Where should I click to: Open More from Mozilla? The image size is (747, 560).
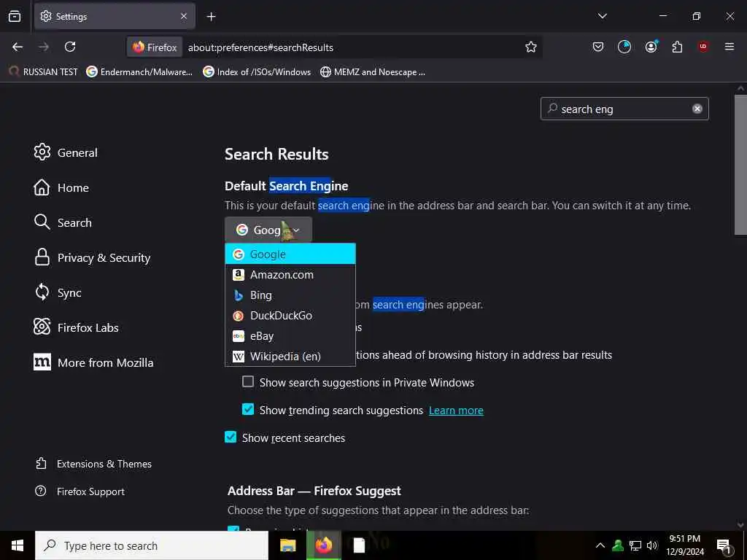coord(94,362)
